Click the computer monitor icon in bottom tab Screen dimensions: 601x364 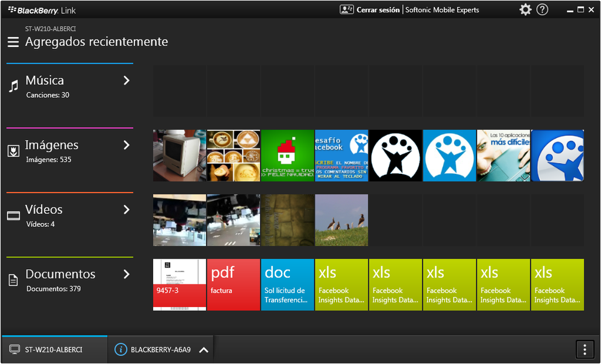(x=15, y=349)
